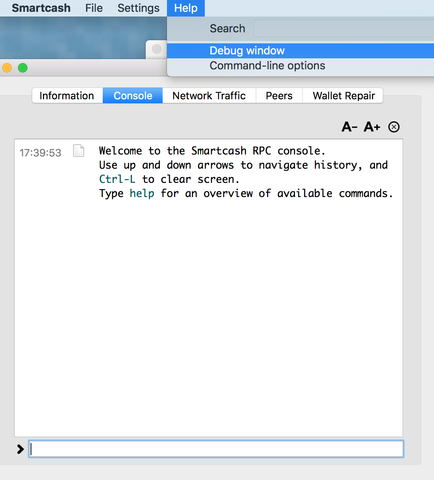Open the Wallet Repair tab
The image size is (434, 480).
[x=343, y=96]
